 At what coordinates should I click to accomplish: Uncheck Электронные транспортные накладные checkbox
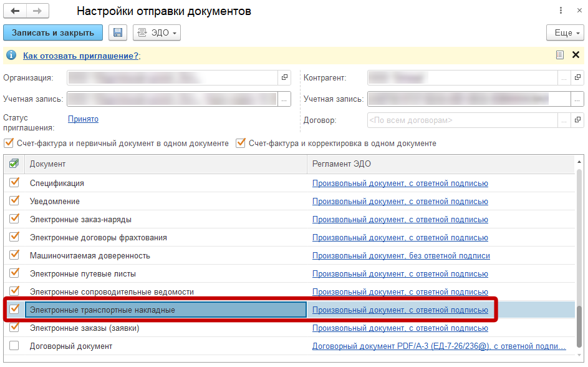[x=14, y=309]
